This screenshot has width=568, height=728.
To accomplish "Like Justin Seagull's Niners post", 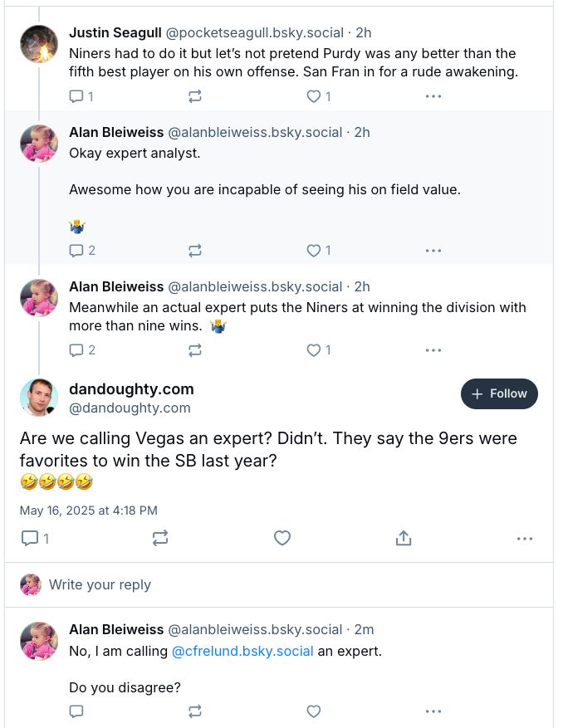I will pyautogui.click(x=319, y=96).
